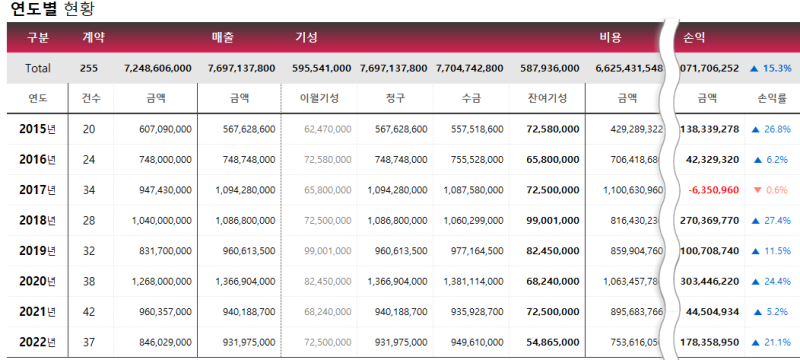
Task: Click the blue up arrow in the Total row
Action: (x=754, y=68)
